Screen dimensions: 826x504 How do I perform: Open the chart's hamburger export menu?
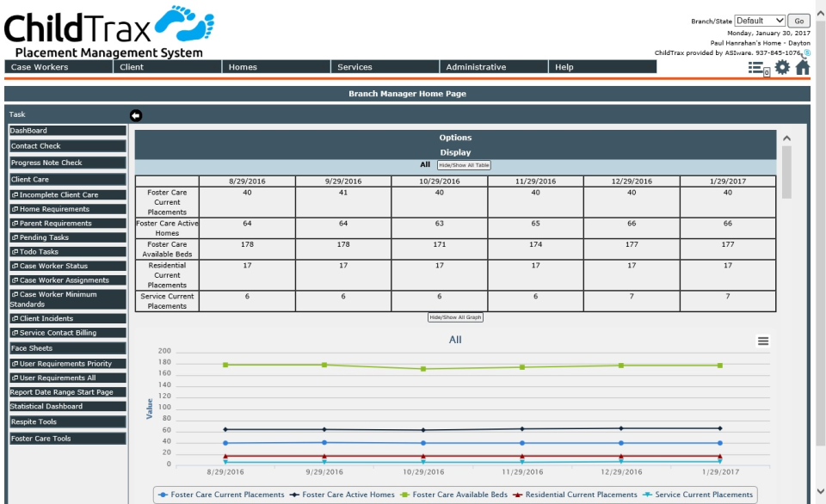[762, 341]
